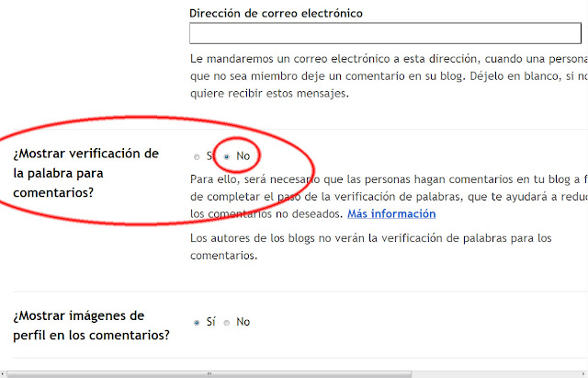Click the ¿Mostrar verificación de la palabra heading
Image resolution: width=588 pixels, height=378 pixels.
pyautogui.click(x=86, y=171)
